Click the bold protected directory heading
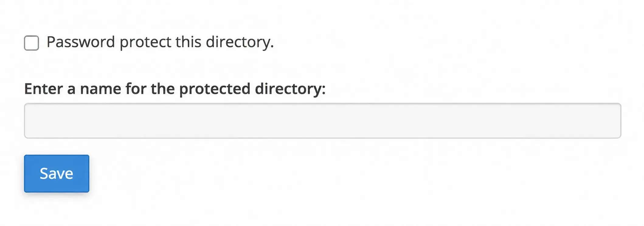 pos(175,89)
